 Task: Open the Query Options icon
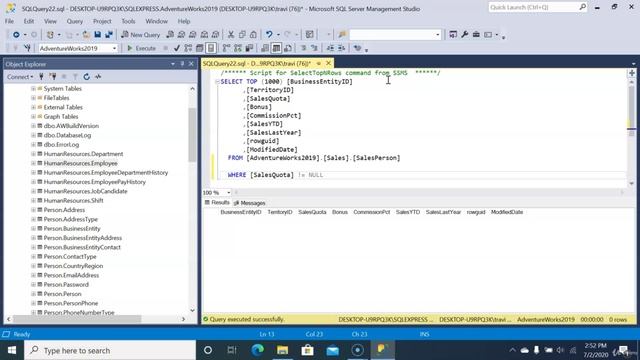(200, 48)
